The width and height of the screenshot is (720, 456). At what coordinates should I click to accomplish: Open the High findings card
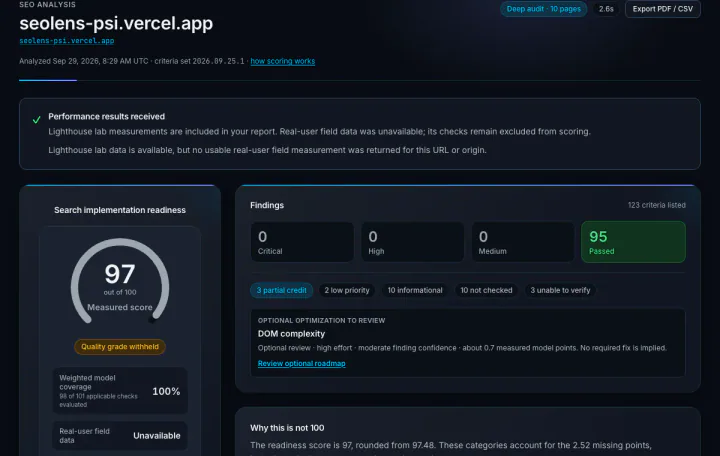[413, 242]
